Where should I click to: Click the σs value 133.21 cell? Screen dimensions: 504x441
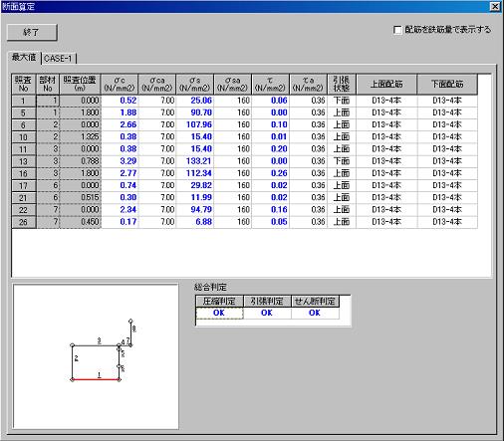(195, 161)
